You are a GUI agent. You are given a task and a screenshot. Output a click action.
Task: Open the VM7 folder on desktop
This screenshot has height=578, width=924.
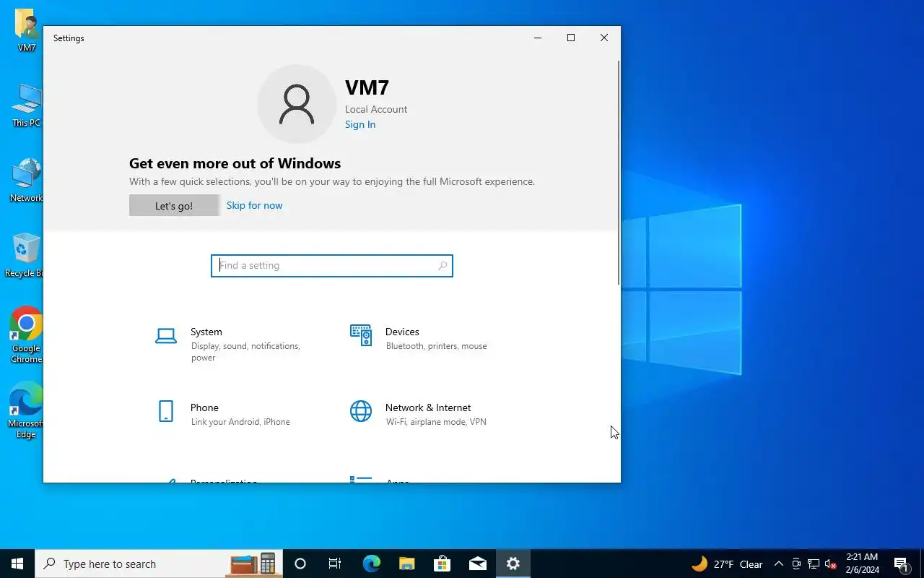pyautogui.click(x=27, y=30)
